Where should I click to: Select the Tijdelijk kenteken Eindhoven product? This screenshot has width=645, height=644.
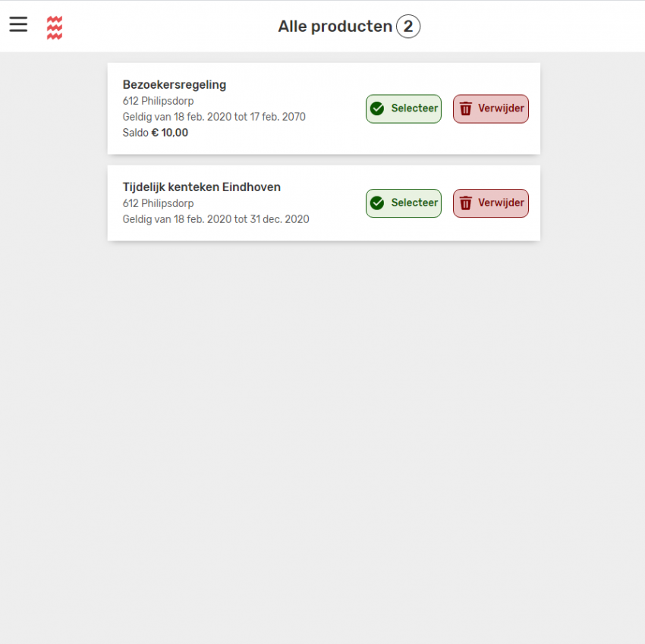point(404,203)
